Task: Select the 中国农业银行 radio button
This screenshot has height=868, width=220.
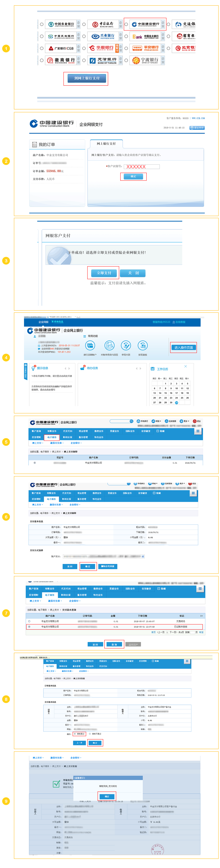Action: 42,24
